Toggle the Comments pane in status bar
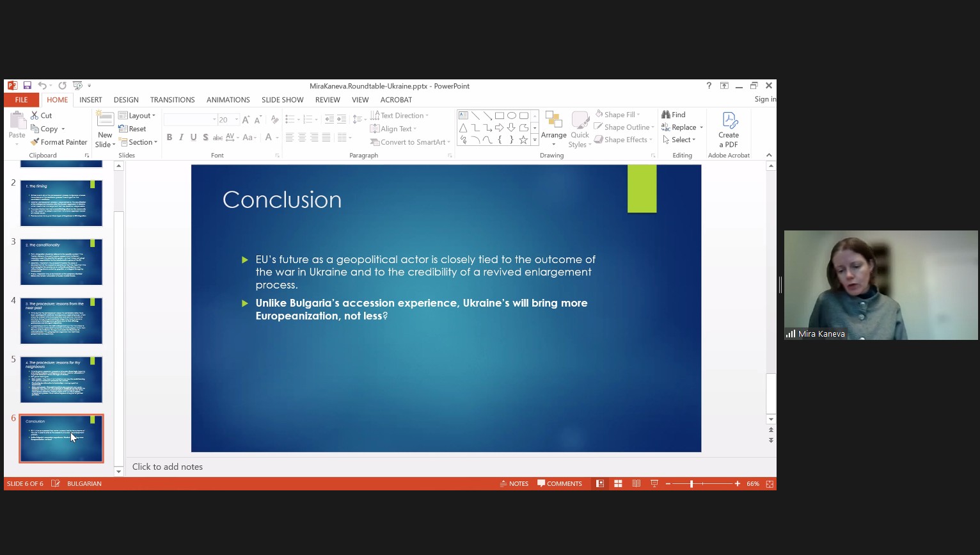980x555 pixels. 560,484
